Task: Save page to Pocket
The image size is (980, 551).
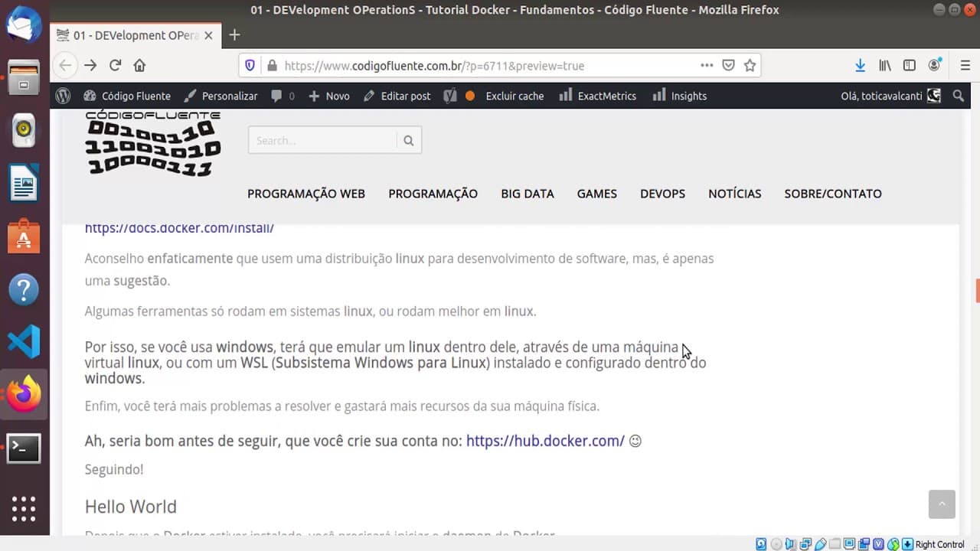Action: tap(728, 66)
